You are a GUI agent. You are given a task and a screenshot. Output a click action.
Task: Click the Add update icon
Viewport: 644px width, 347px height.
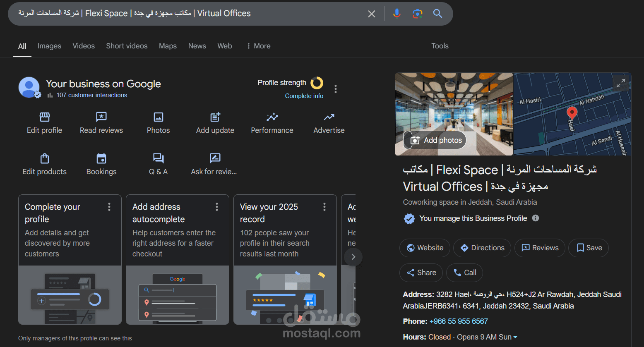(x=215, y=117)
